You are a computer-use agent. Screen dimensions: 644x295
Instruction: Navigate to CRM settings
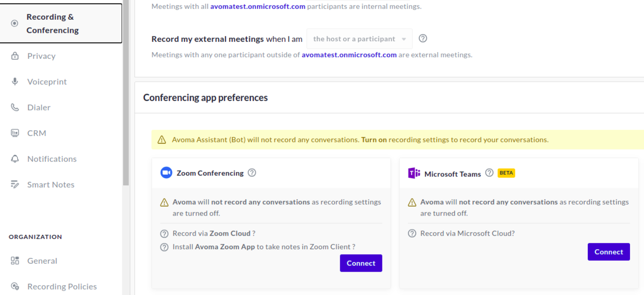(x=36, y=133)
